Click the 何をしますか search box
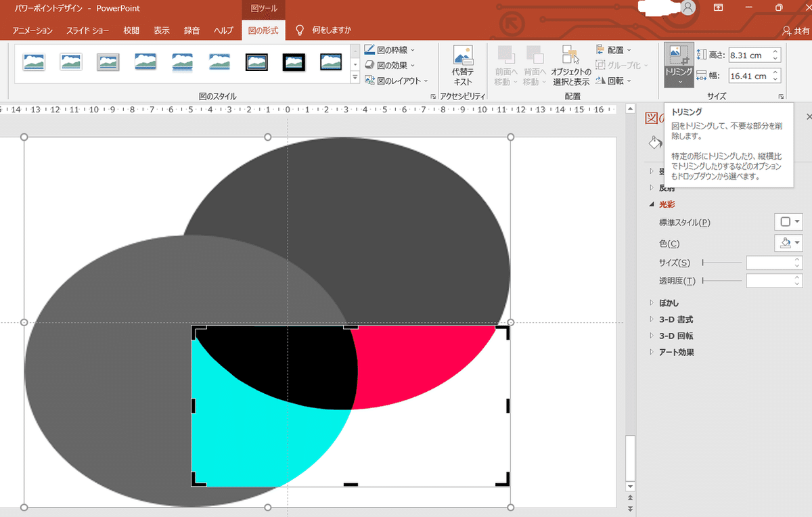 [x=324, y=30]
